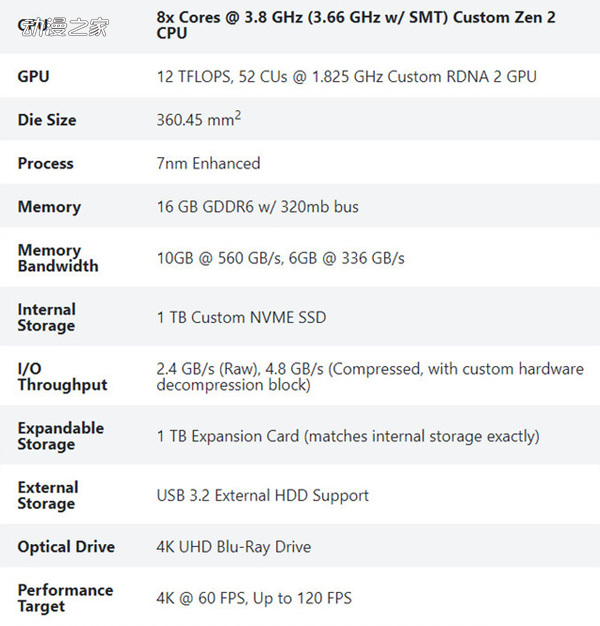Click the 12 TFLOPS GPU specification text

347,77
